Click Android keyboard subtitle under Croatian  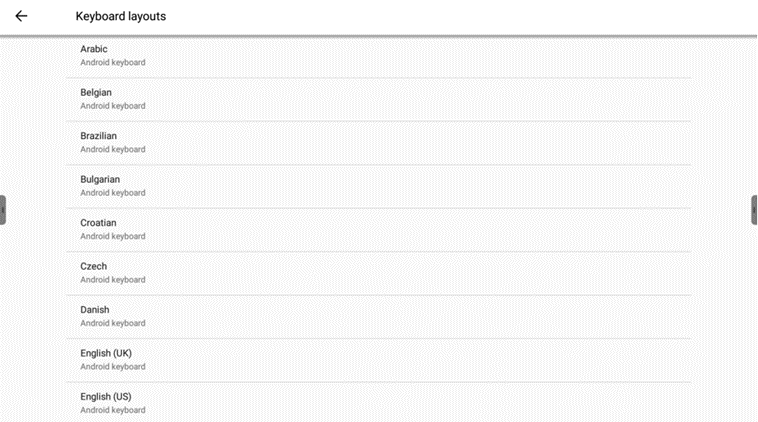(x=112, y=236)
